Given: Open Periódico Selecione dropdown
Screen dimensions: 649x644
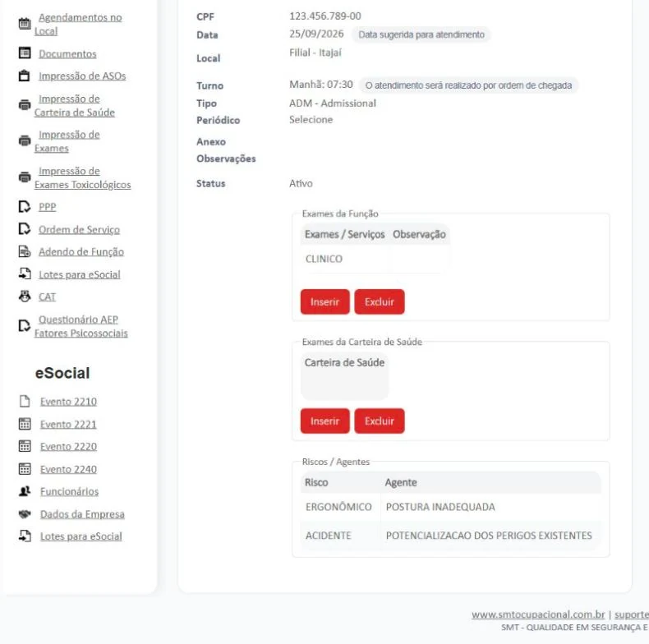Looking at the screenshot, I should pos(311,120).
